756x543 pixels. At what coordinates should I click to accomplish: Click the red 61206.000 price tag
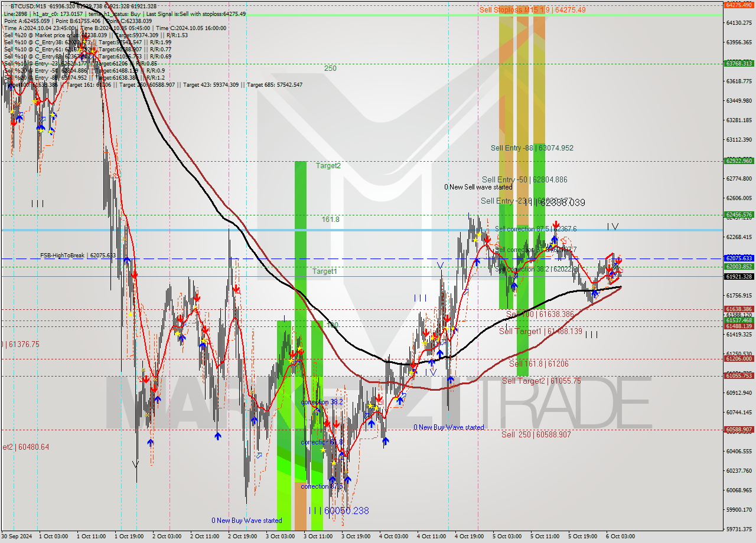click(739, 359)
